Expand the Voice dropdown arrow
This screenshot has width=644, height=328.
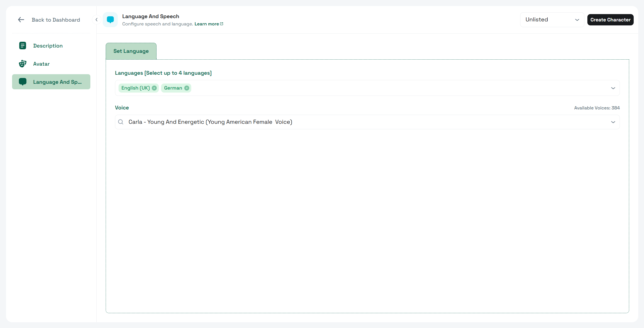click(x=613, y=122)
